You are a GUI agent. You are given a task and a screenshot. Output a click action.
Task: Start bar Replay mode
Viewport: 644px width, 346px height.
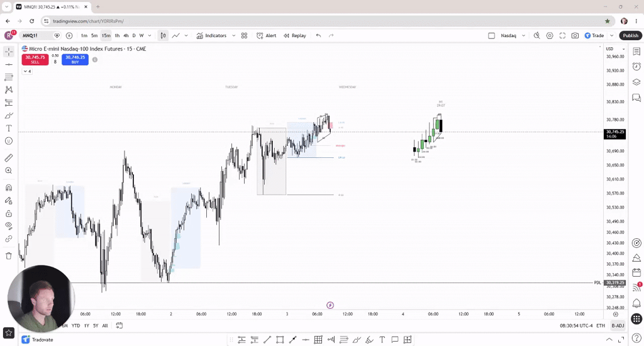[295, 36]
